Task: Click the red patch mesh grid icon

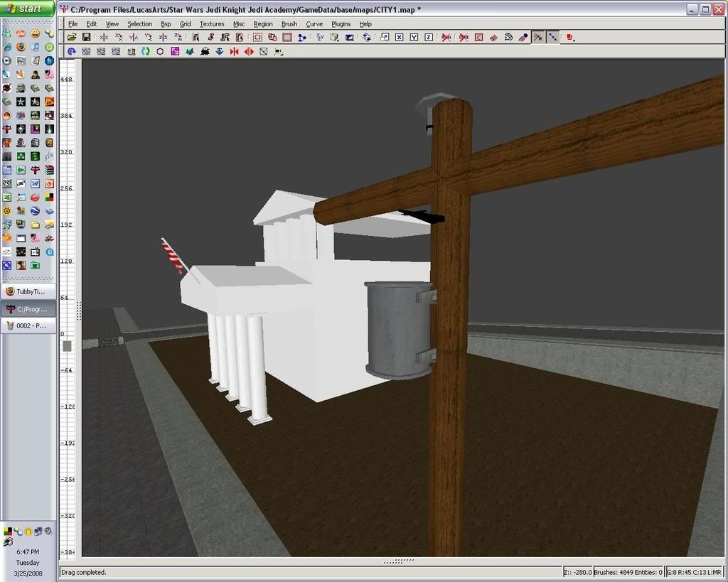Action: click(x=493, y=37)
